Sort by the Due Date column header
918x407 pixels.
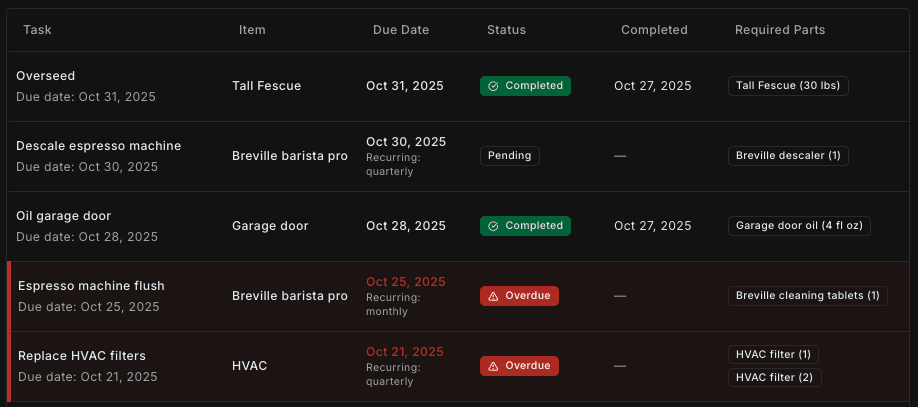401,30
